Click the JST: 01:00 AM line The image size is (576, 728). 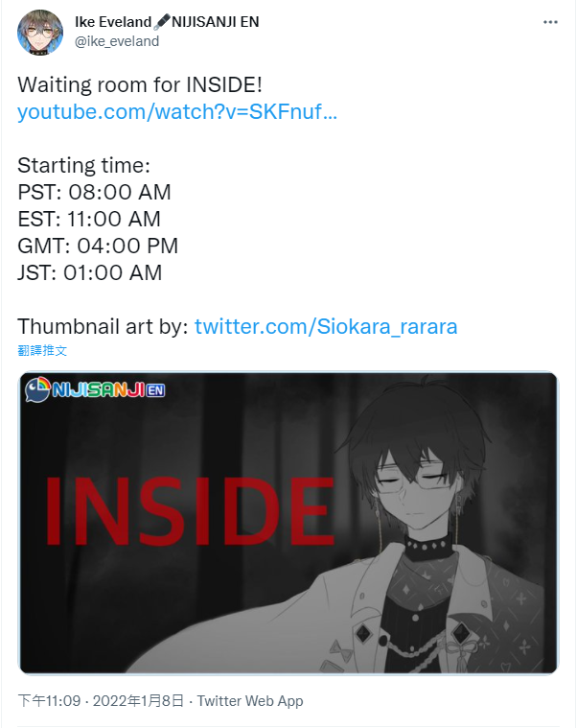pyautogui.click(x=90, y=273)
